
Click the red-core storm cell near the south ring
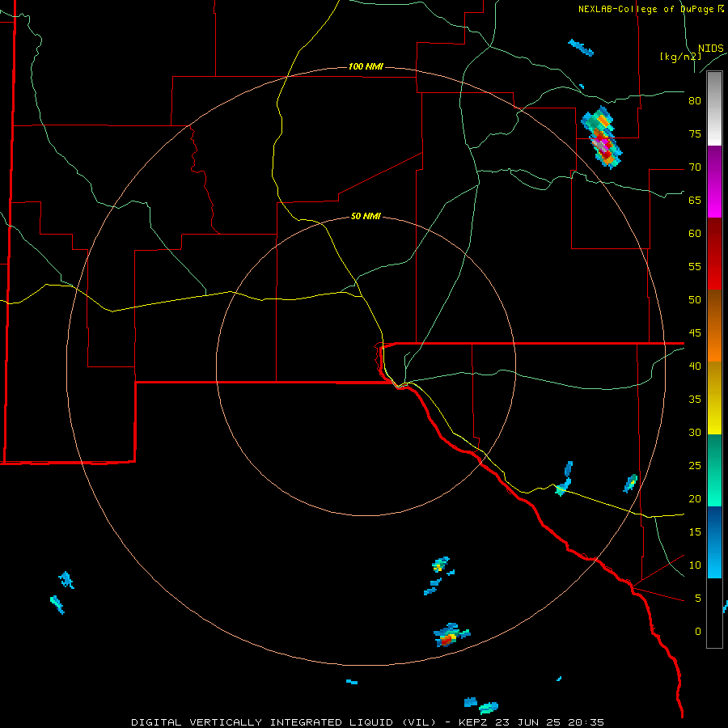coord(451,636)
